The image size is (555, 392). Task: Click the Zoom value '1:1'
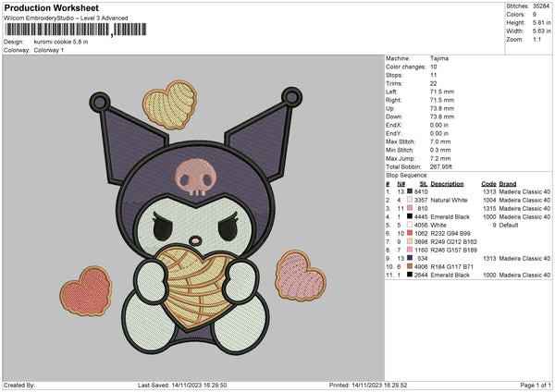tap(536, 39)
